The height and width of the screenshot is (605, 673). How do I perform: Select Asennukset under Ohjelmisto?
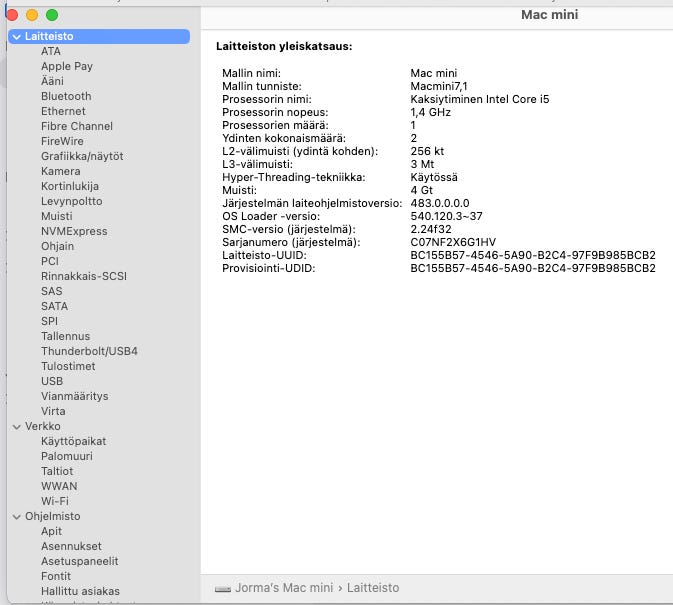(71, 546)
